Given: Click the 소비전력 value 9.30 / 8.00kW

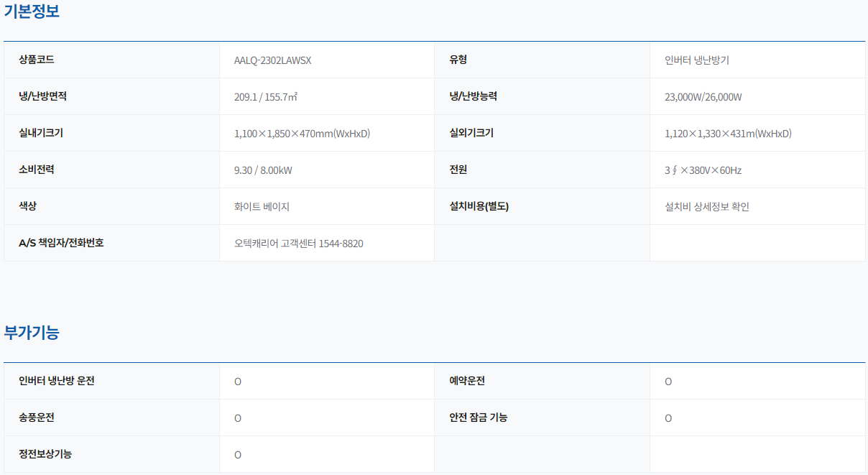Looking at the screenshot, I should tap(263, 170).
